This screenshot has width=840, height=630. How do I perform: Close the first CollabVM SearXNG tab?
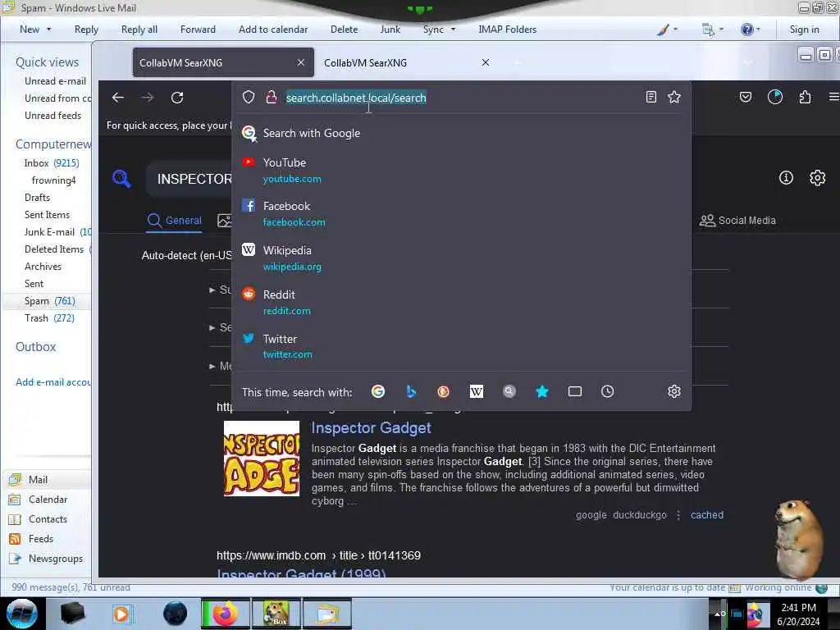tap(301, 62)
